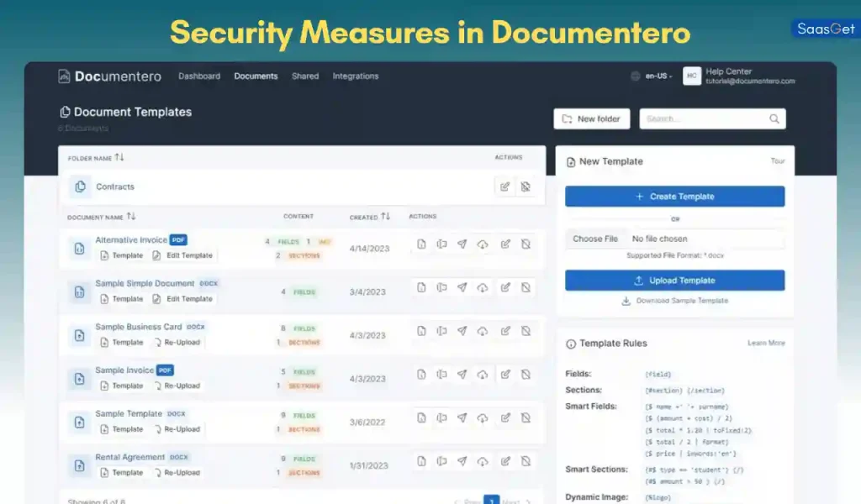The image size is (861, 504).
Task: Click the New folder button
Action: [591, 119]
